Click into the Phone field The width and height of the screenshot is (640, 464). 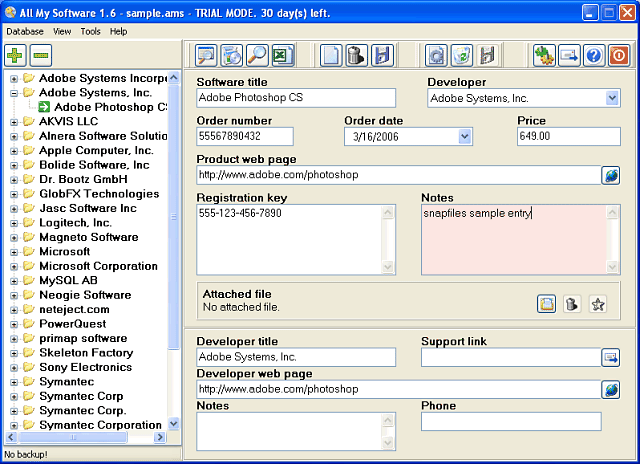pos(511,422)
